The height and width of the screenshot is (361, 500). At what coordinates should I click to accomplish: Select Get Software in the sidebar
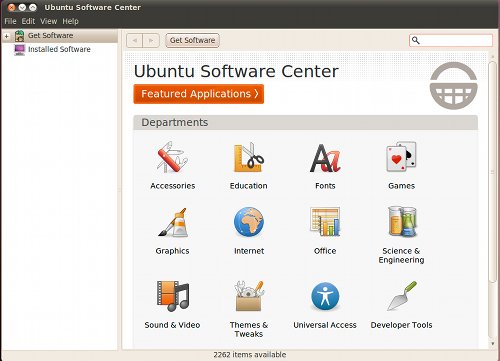(60, 36)
